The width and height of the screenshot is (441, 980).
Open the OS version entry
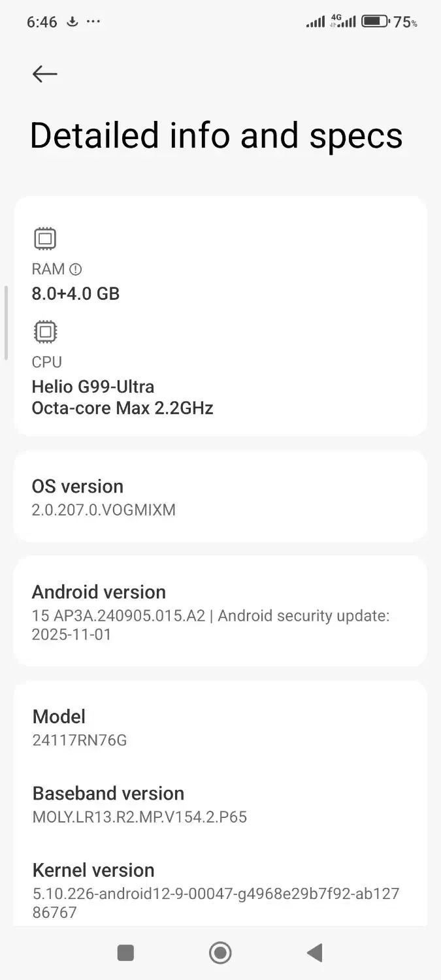[x=220, y=497]
